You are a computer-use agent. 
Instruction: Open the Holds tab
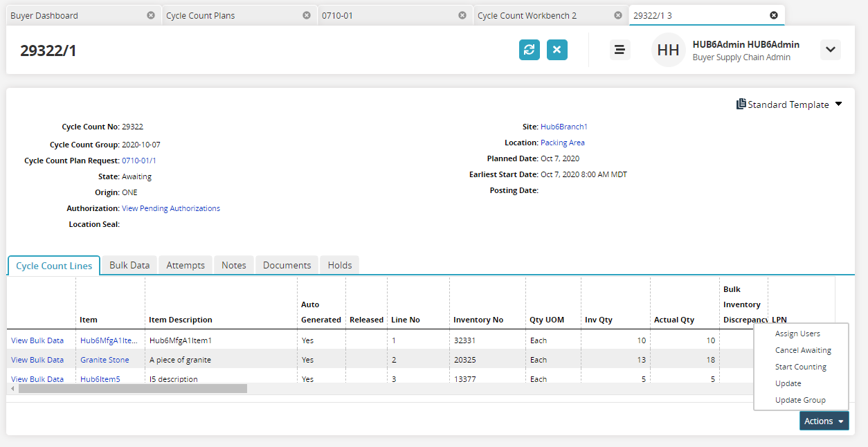coord(340,265)
